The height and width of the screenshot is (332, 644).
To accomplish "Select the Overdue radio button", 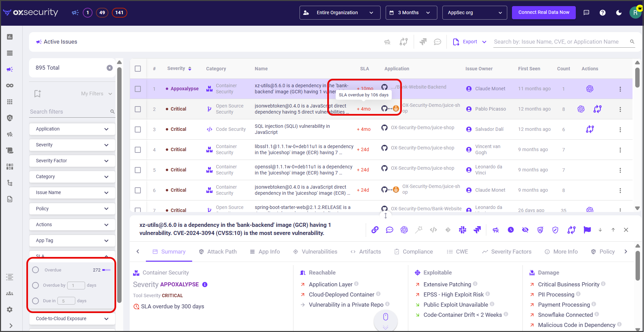I will 35,270.
